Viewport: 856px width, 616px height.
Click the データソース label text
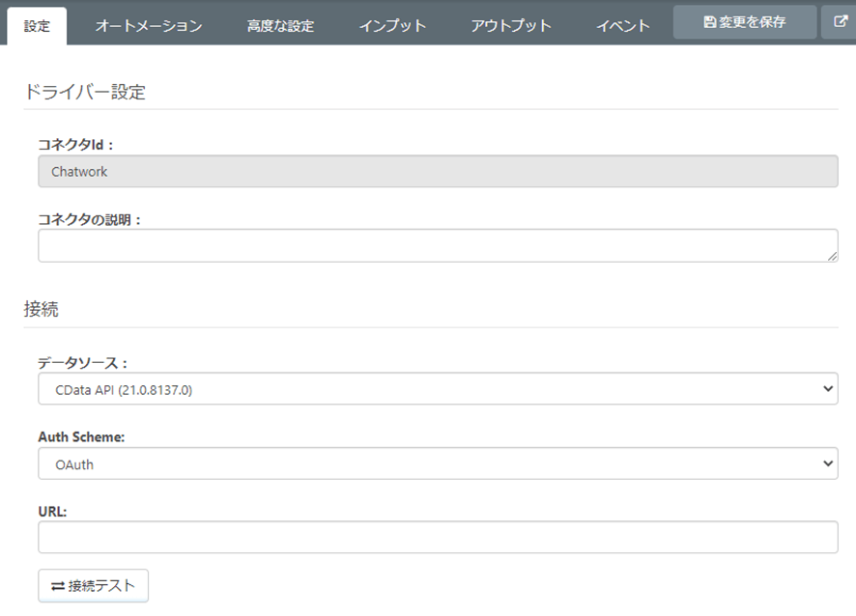[x=82, y=363]
